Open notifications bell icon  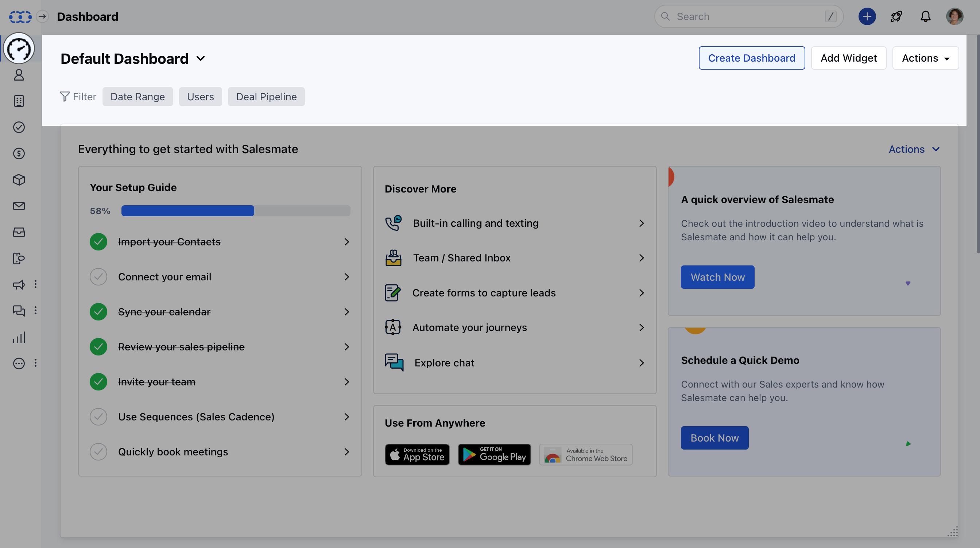(926, 16)
